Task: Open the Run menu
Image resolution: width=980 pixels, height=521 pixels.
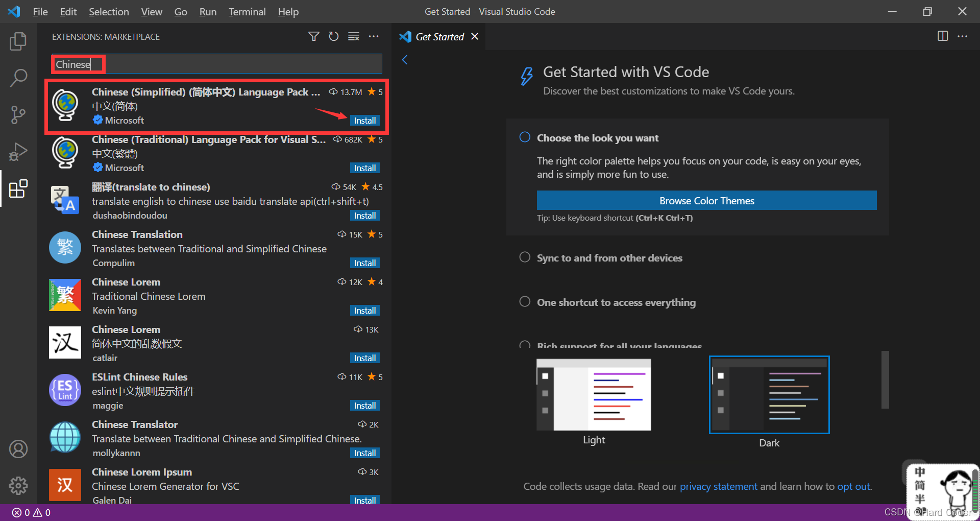Action: 208,12
